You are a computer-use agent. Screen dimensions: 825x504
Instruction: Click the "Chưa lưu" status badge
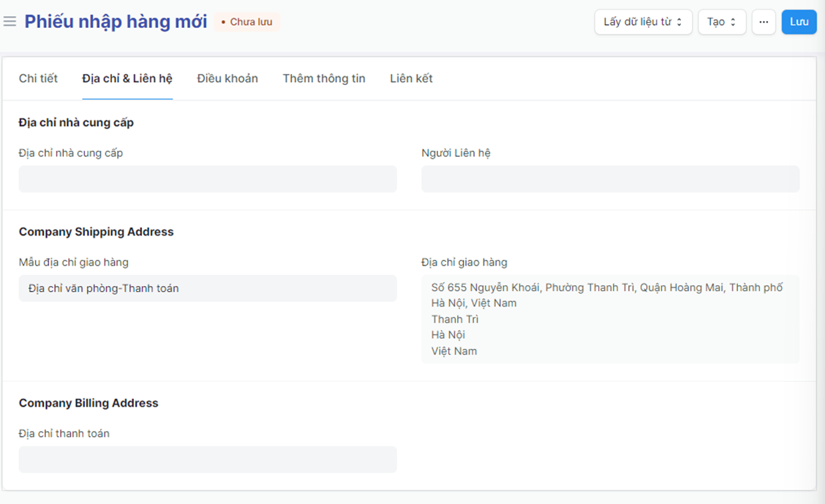click(246, 22)
